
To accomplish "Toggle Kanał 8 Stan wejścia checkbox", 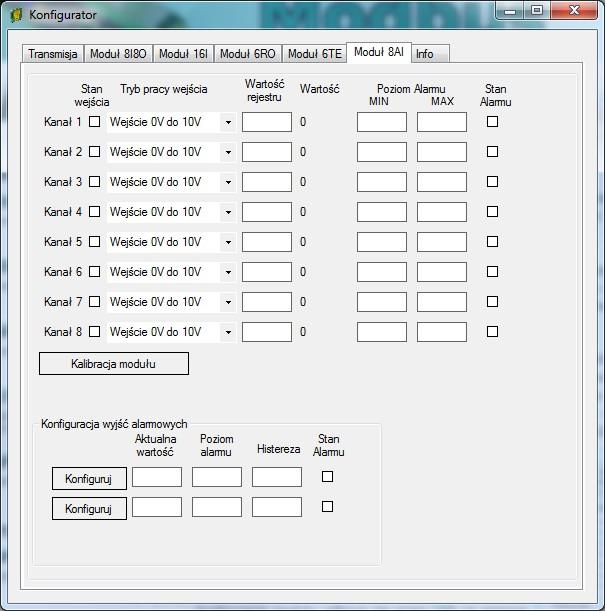I will (94, 332).
